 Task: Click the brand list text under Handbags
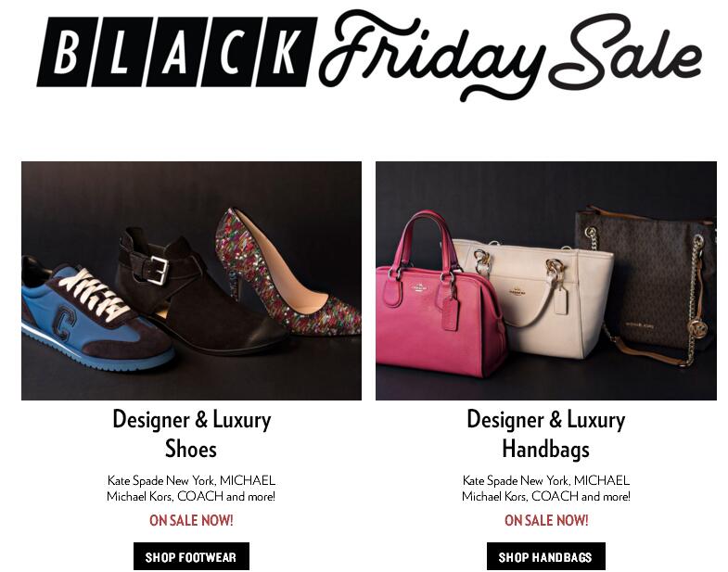pos(546,488)
